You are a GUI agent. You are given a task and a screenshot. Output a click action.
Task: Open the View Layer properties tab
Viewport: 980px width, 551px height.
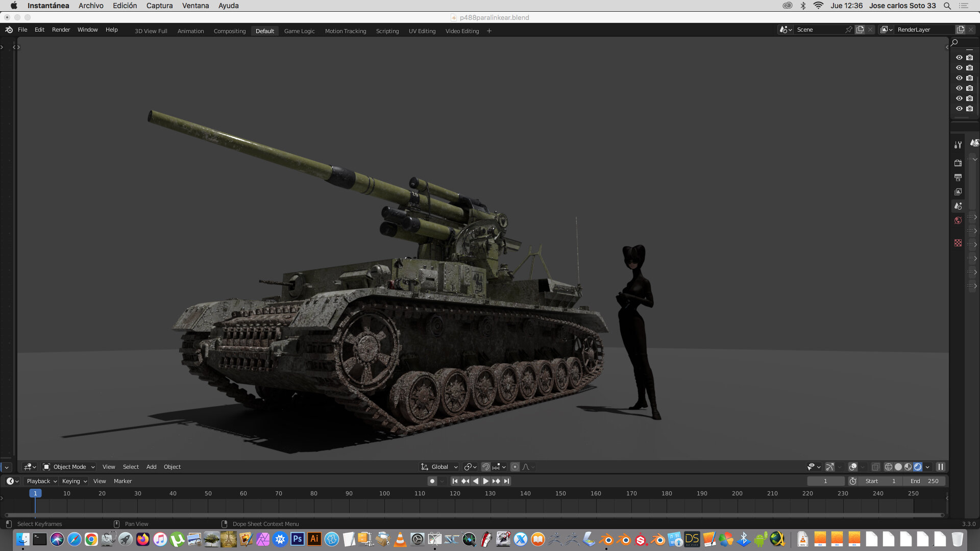[958, 192]
